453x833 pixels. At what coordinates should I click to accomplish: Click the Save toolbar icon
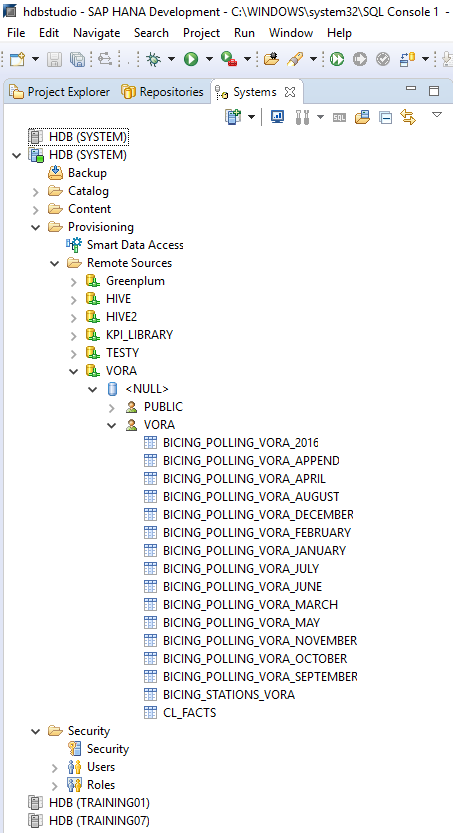54,59
